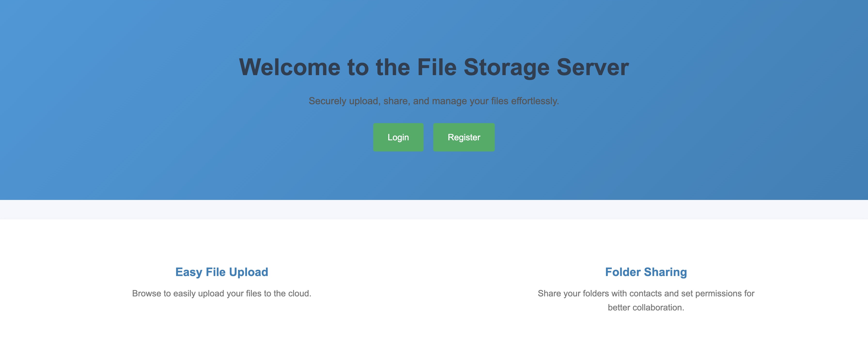Viewport: 868px width, 348px height.
Task: Select the 'Easy File Upload' heading
Action: tap(222, 272)
